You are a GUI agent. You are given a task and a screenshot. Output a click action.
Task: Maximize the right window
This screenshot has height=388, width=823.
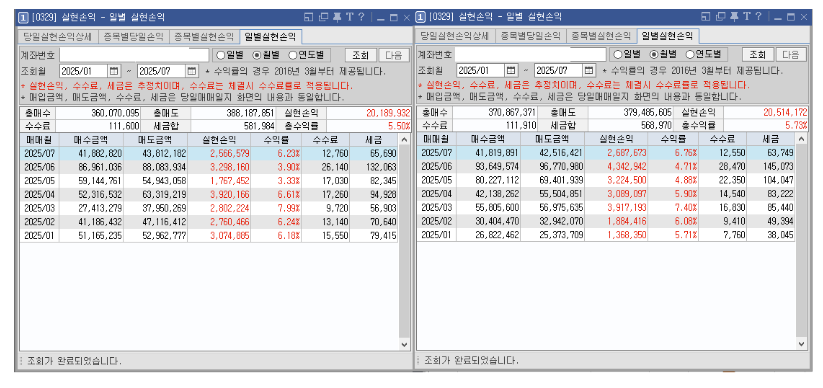point(791,17)
